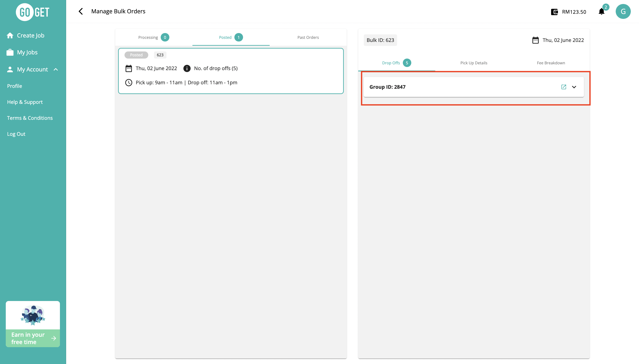This screenshot has width=639, height=364.
Task: Switch to Pick Up Details tab
Action: coord(473,63)
